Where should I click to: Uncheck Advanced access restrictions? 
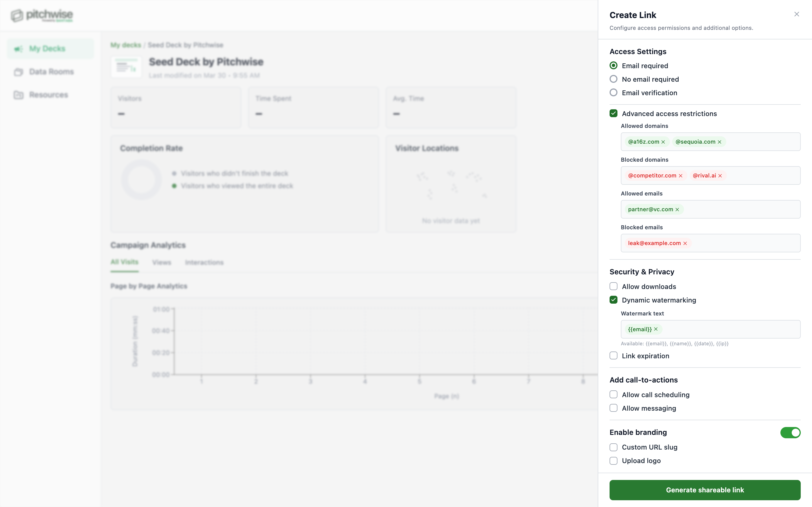click(x=614, y=113)
